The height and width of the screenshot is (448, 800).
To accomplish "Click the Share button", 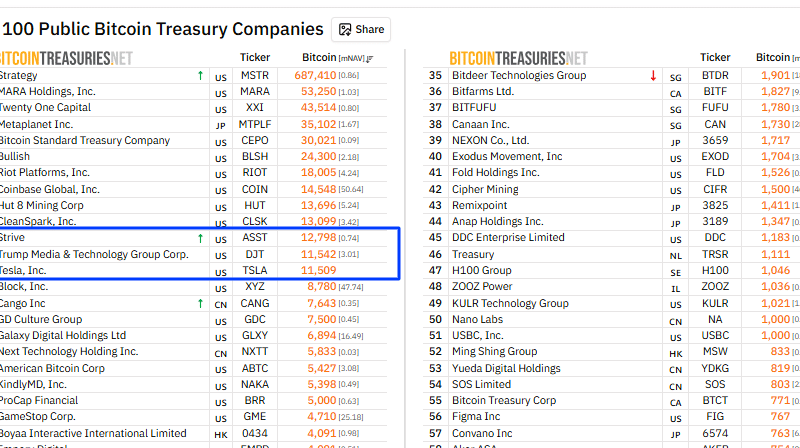I will 361,30.
